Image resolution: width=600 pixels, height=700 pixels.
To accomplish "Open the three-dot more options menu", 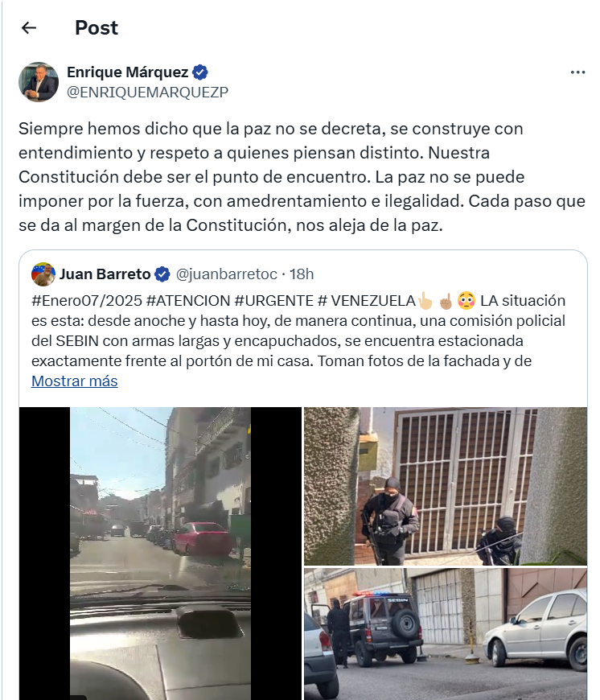I will click(x=577, y=72).
